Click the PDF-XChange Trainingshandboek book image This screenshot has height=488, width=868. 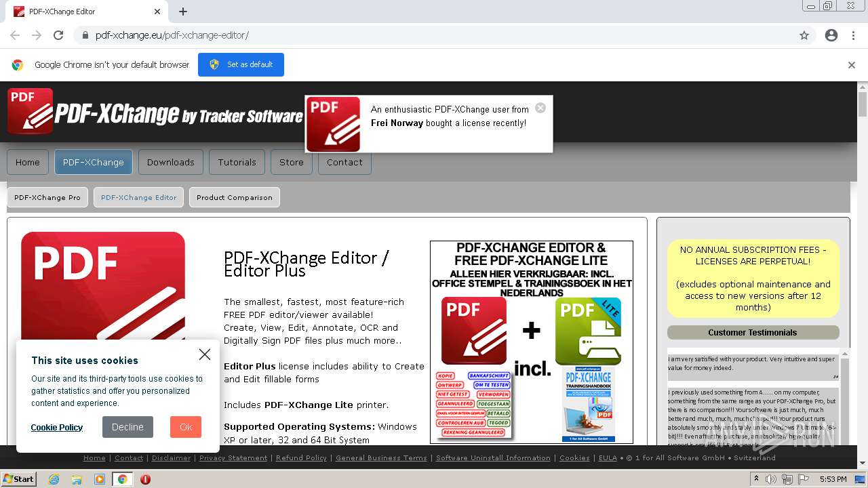tap(588, 405)
